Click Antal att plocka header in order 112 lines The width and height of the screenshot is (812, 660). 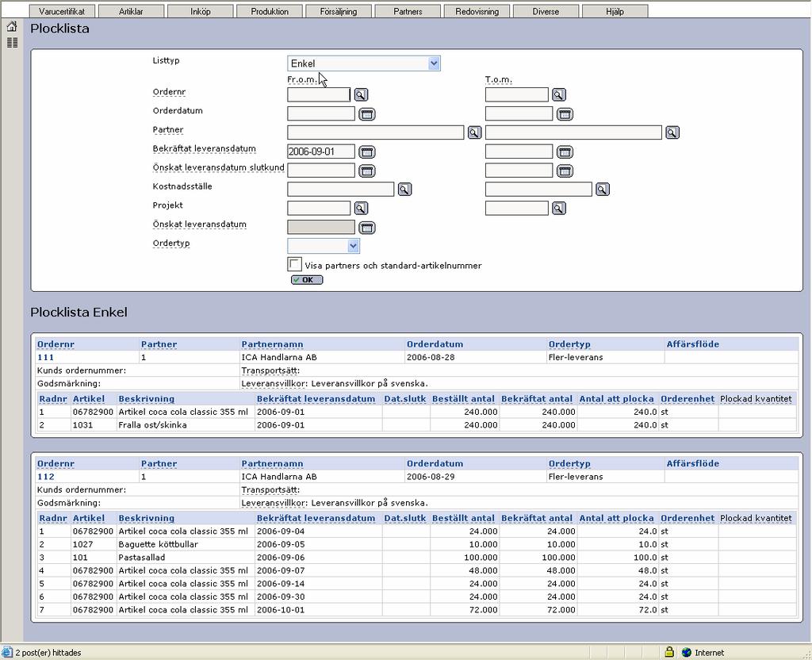tap(616, 518)
